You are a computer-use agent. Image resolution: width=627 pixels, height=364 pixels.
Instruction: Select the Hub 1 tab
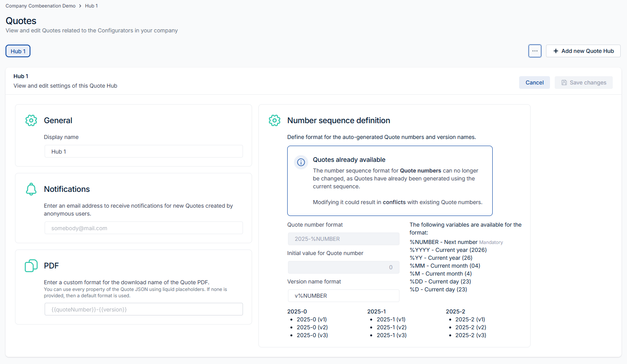18,51
